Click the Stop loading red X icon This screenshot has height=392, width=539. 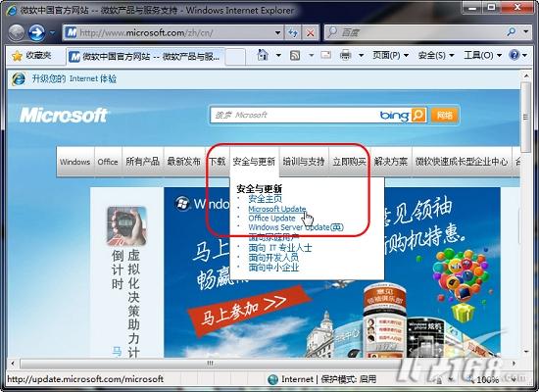(x=310, y=33)
